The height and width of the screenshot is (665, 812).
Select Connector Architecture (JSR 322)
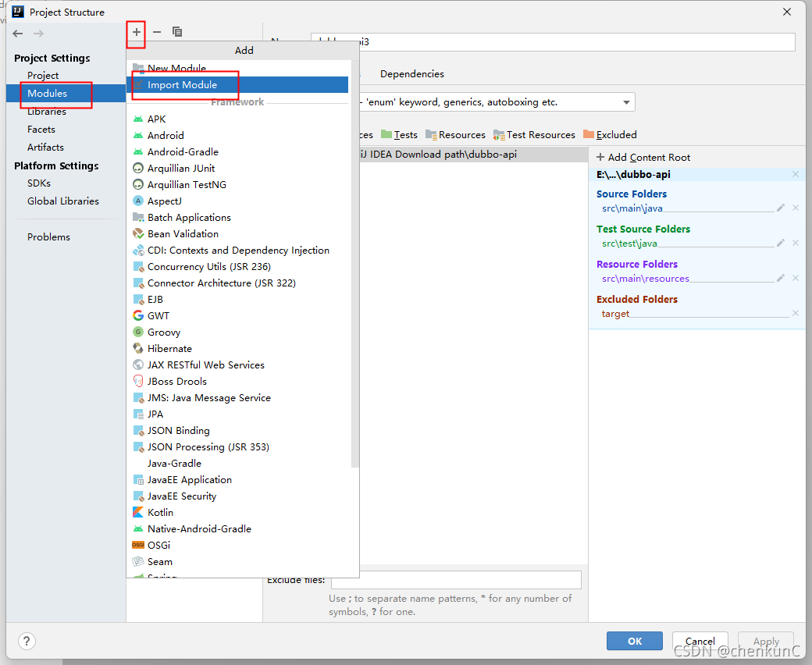[x=237, y=283]
